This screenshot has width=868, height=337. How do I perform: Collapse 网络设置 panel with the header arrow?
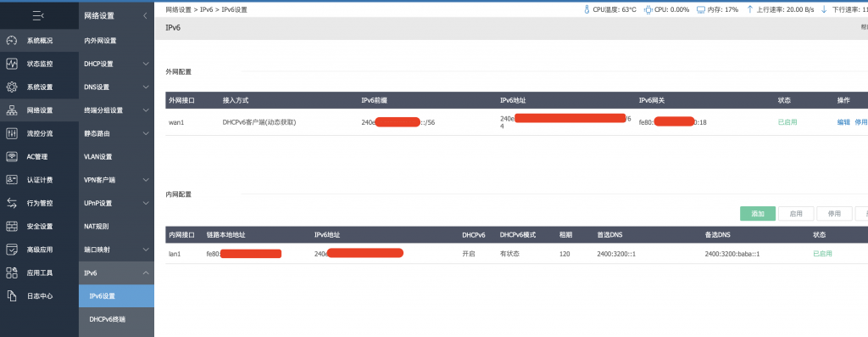click(145, 16)
